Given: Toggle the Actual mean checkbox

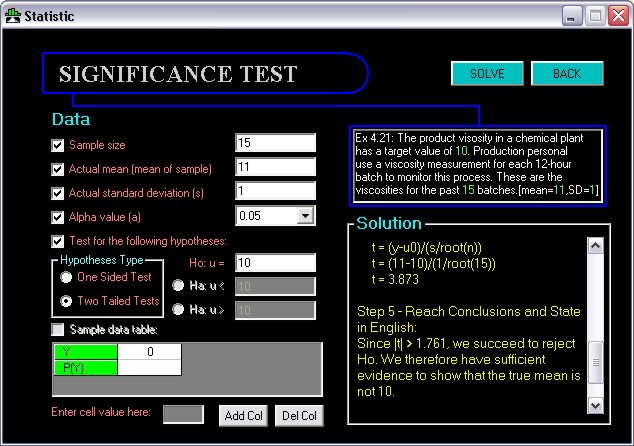Looking at the screenshot, I should [x=58, y=169].
